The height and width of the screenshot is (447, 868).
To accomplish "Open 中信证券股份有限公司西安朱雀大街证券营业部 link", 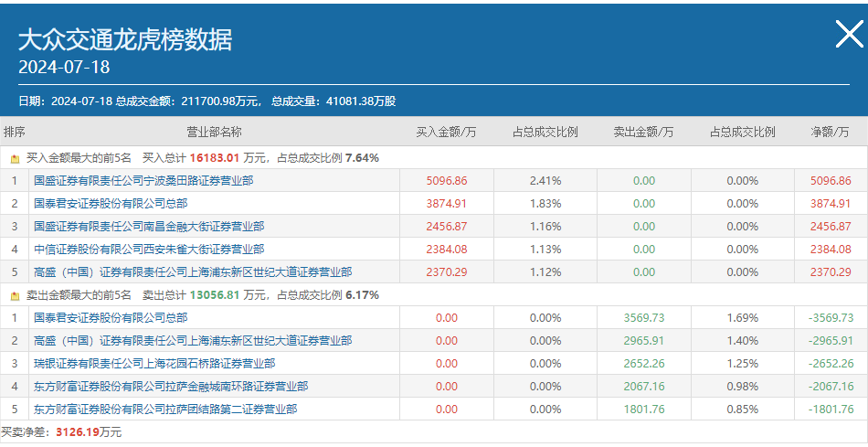I will click(x=149, y=250).
